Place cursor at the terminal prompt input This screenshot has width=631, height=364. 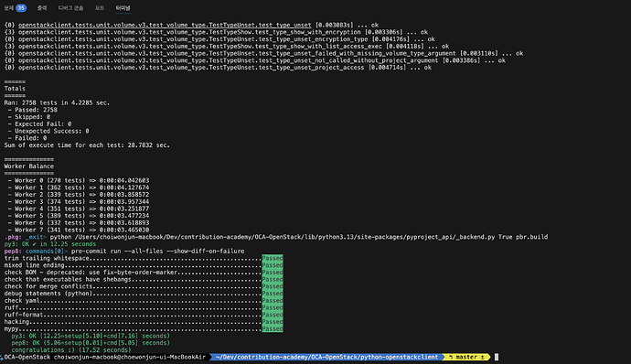click(497, 358)
